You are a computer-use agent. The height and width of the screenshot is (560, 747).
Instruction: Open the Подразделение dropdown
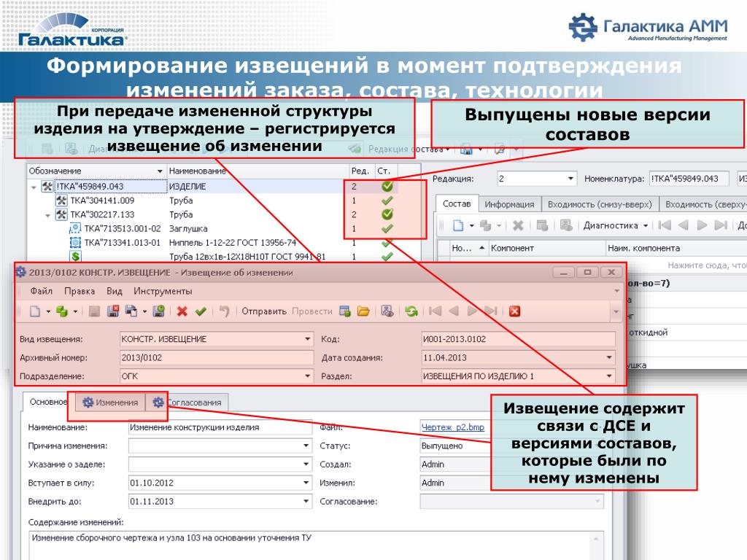pos(308,376)
